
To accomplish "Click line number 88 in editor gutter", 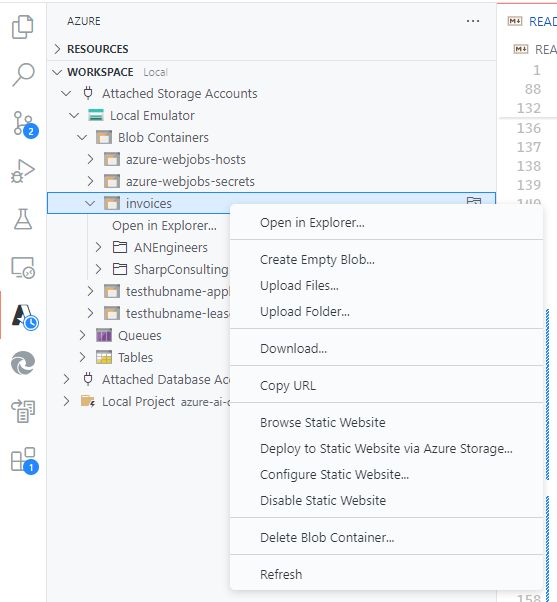I will pos(533,89).
